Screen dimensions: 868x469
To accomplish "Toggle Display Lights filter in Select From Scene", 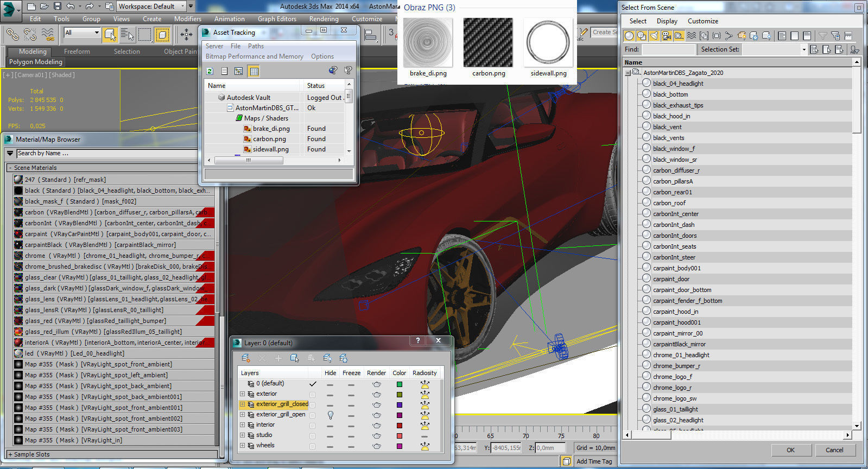I will pos(654,36).
